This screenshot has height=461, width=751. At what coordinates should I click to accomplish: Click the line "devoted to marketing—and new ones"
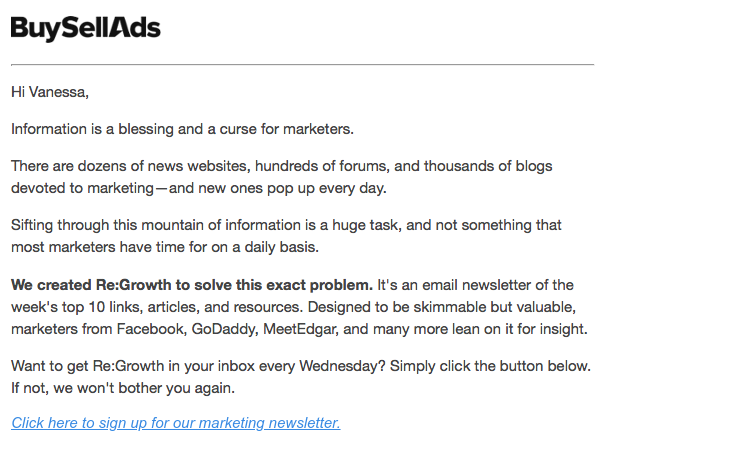[199, 188]
